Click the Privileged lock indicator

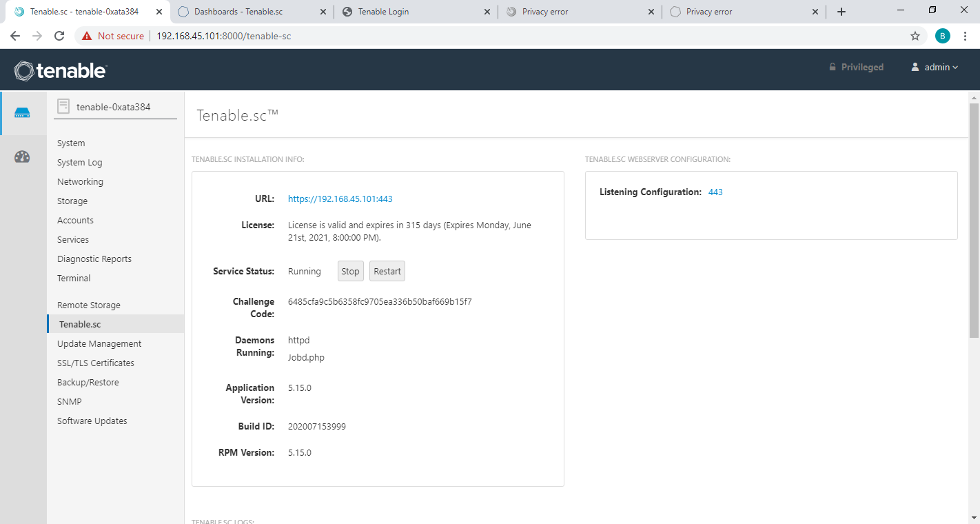point(856,67)
